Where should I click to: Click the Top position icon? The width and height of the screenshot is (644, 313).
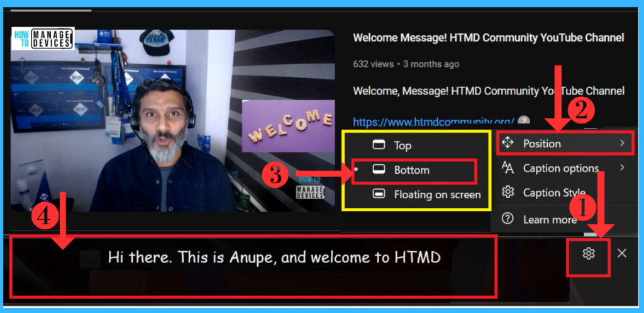coord(379,145)
